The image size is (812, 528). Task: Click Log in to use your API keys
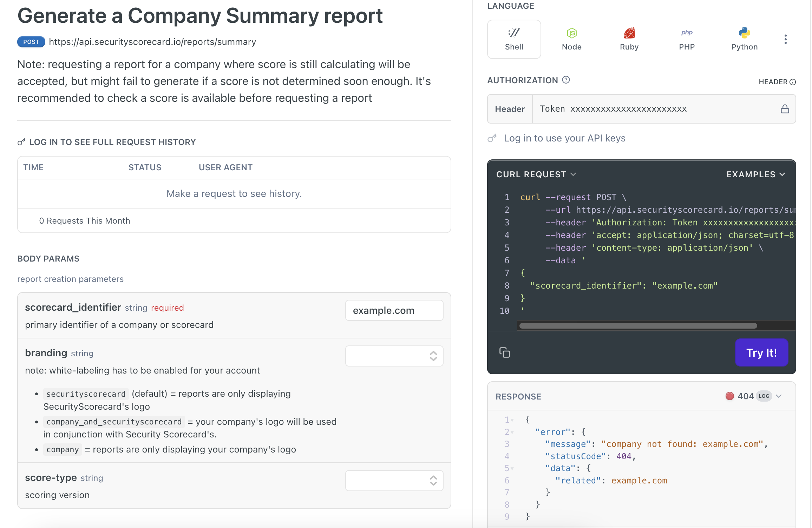[x=564, y=138]
